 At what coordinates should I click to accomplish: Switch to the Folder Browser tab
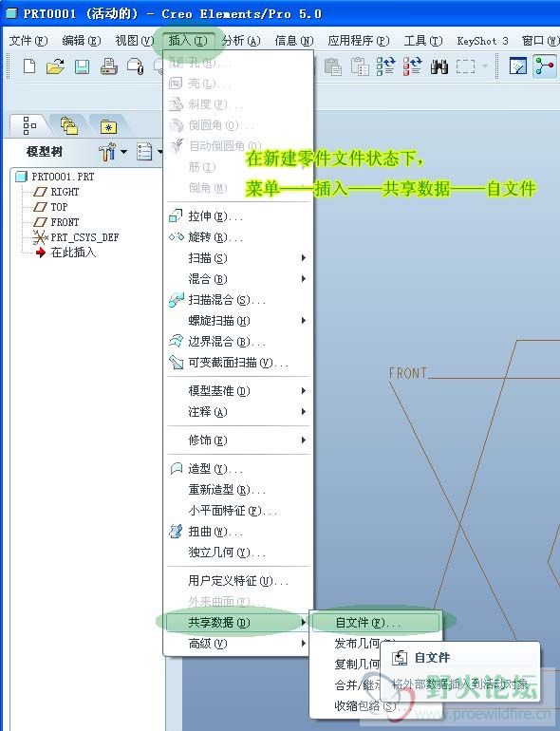(69, 126)
